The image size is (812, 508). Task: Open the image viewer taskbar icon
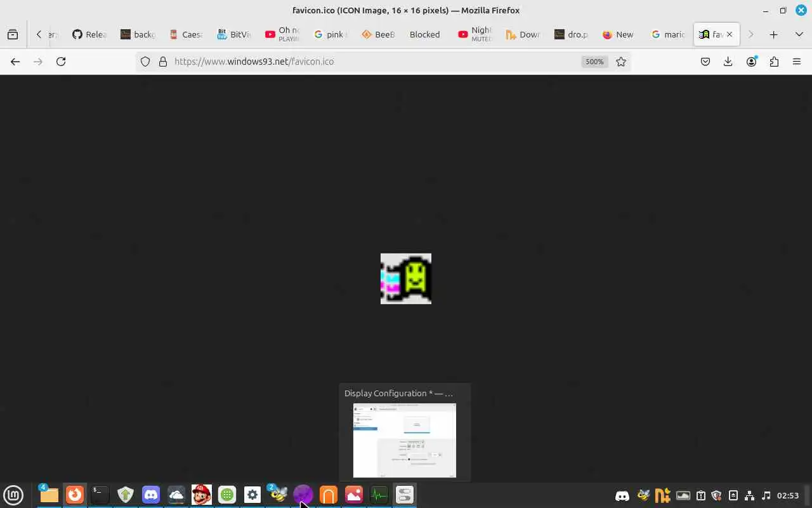click(354, 495)
